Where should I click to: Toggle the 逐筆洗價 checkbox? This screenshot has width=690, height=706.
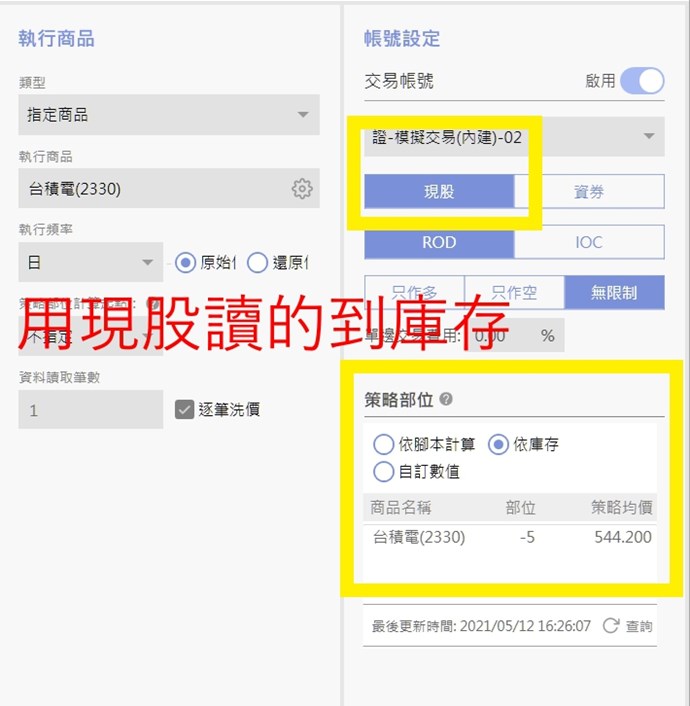(x=184, y=409)
